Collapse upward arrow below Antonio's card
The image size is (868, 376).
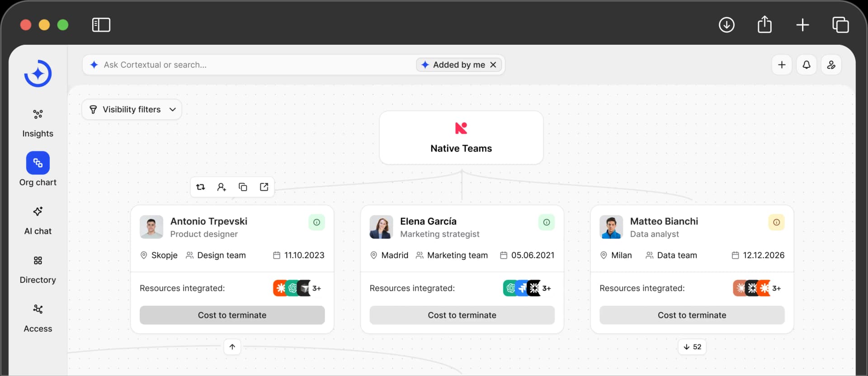(x=232, y=347)
